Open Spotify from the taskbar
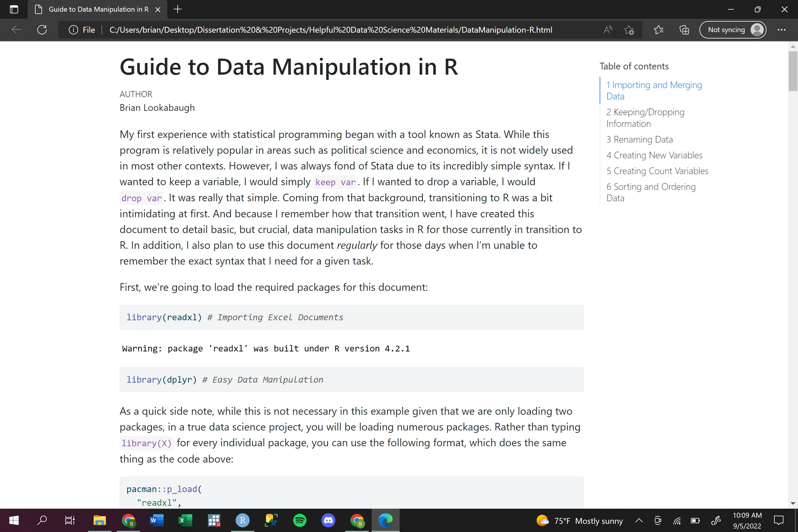The height and width of the screenshot is (532, 798). pos(300,520)
